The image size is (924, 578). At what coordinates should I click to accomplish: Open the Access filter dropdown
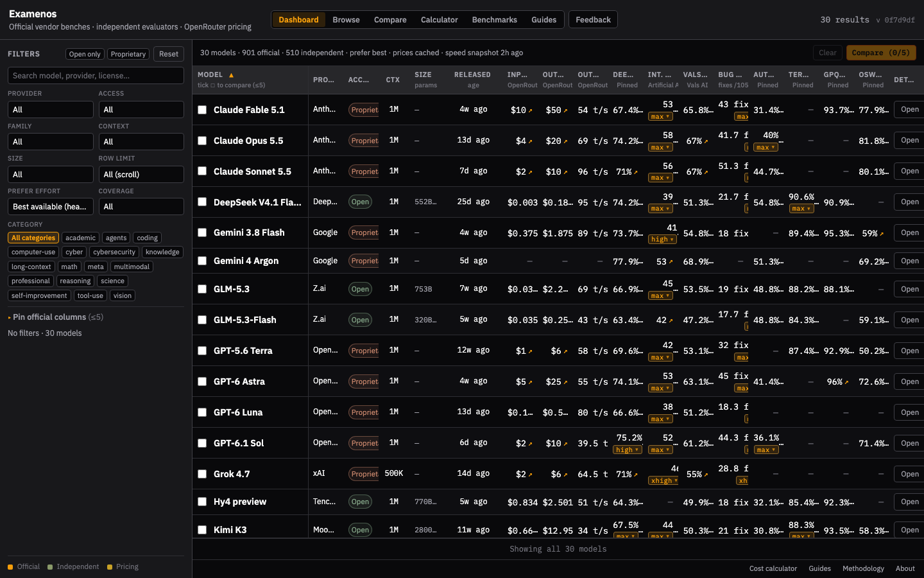point(141,109)
